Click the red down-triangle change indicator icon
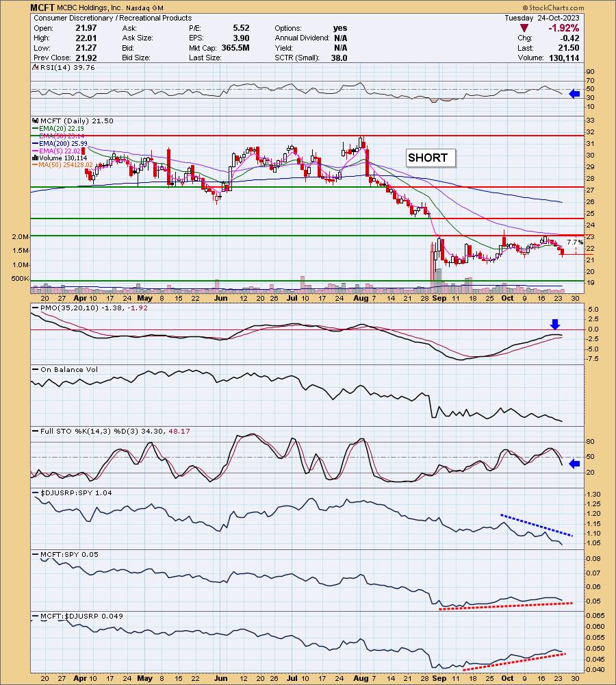 [524, 28]
